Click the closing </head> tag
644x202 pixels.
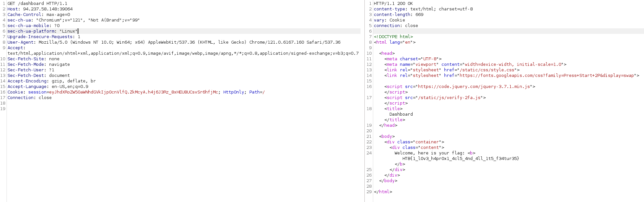click(x=388, y=125)
